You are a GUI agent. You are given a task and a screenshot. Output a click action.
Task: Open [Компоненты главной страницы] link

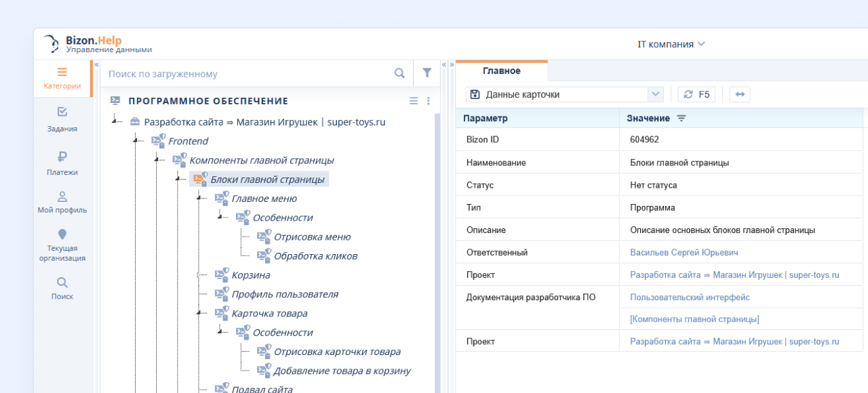(694, 318)
